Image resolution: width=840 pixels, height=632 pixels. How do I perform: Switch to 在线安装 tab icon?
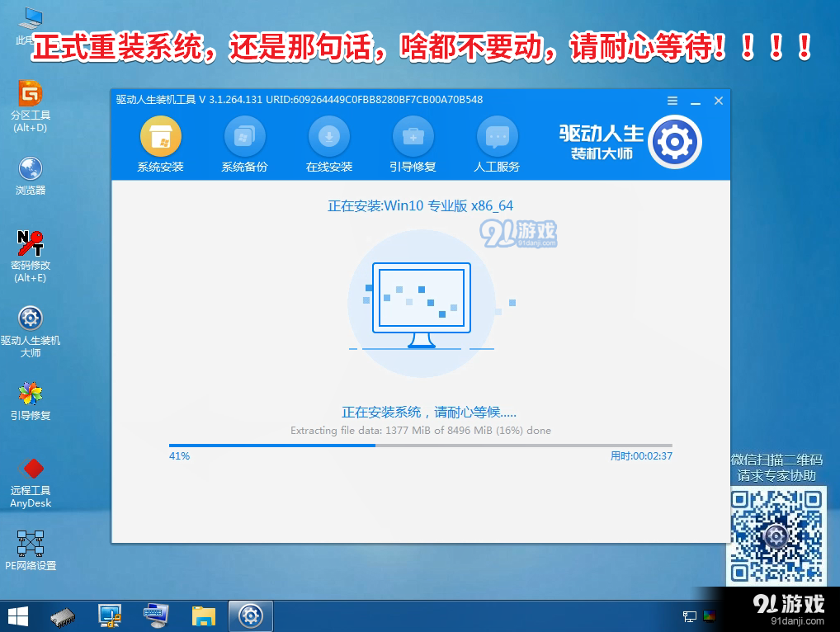329,137
